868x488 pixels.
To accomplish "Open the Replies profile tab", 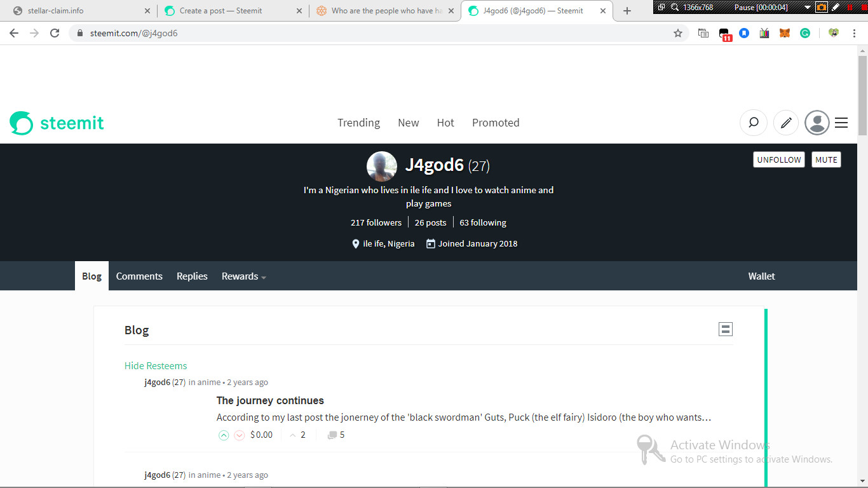I will [x=192, y=276].
